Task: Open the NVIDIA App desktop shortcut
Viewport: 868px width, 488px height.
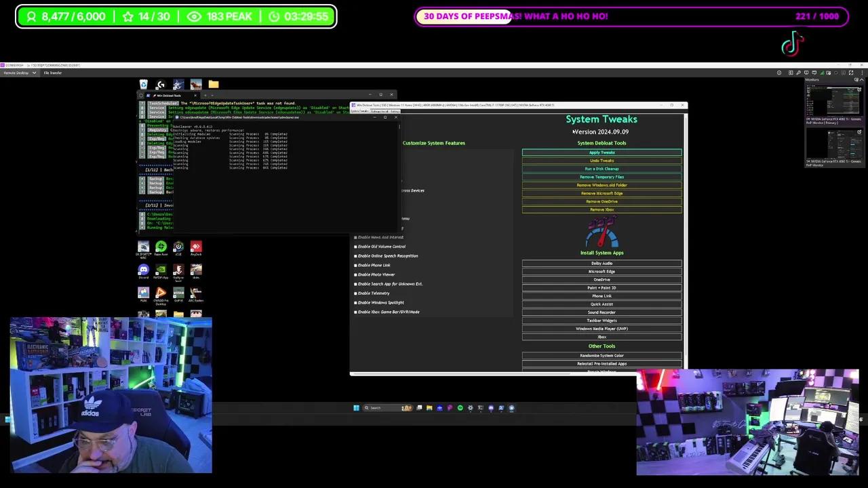Action: 161,270
